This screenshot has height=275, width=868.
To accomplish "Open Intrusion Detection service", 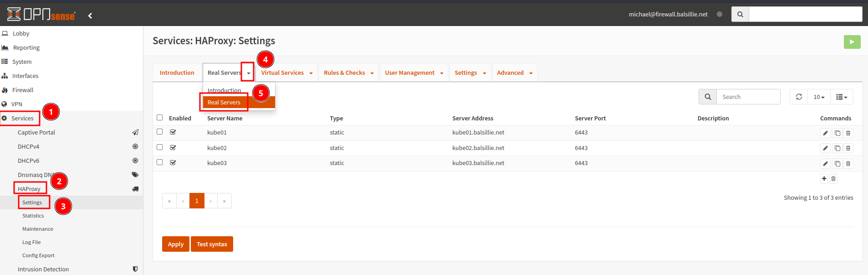I will [x=43, y=269].
